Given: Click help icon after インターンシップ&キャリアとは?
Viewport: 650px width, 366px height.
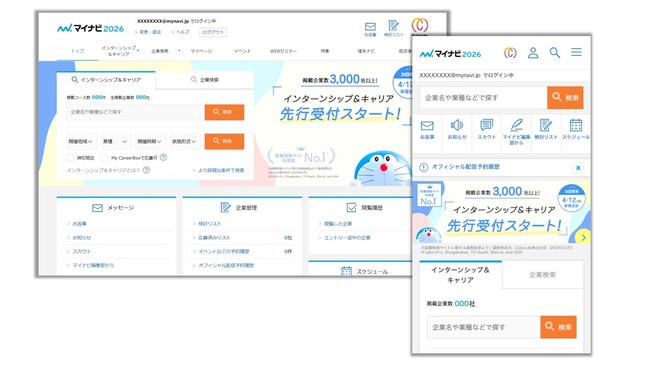Looking at the screenshot, I should point(146,170).
